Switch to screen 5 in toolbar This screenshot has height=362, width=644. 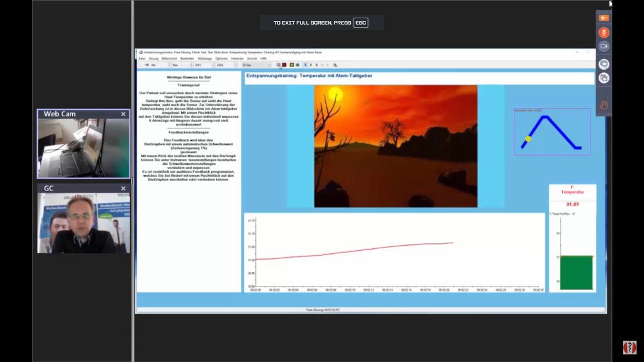[328, 65]
